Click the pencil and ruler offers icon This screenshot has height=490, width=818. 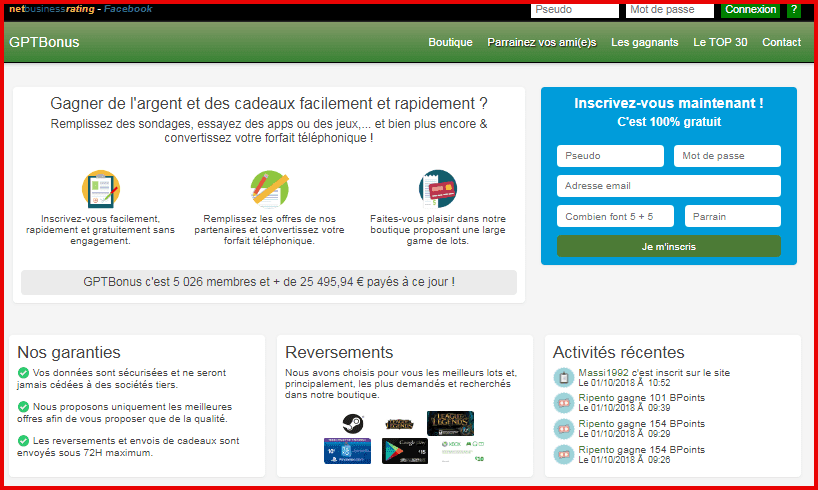tap(269, 189)
